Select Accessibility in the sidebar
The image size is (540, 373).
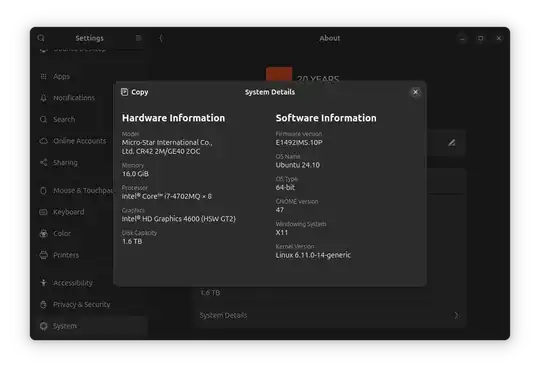tap(91, 283)
